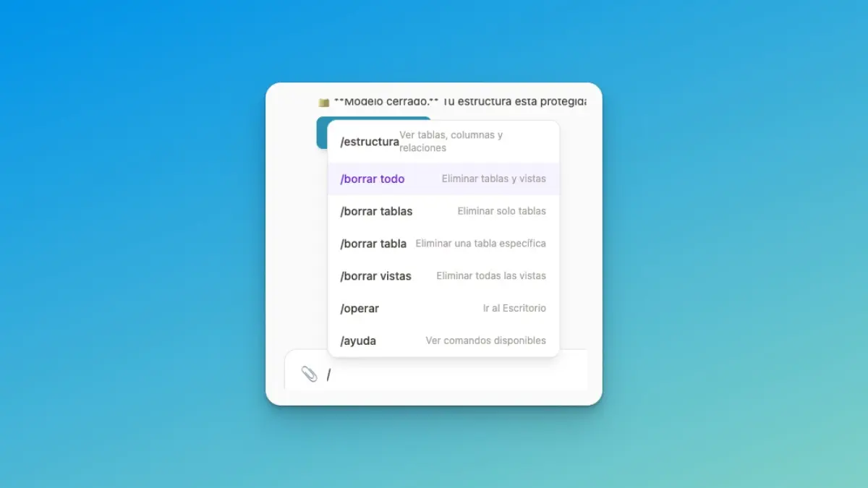The image size is (868, 488).
Task: Choose the /borrar todo command
Action: coord(443,179)
